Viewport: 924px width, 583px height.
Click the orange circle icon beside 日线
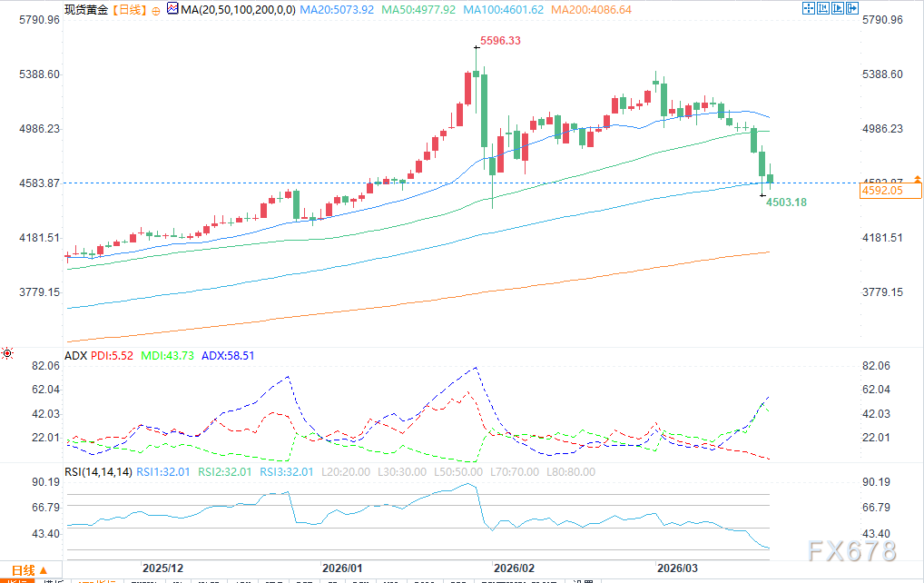156,10
